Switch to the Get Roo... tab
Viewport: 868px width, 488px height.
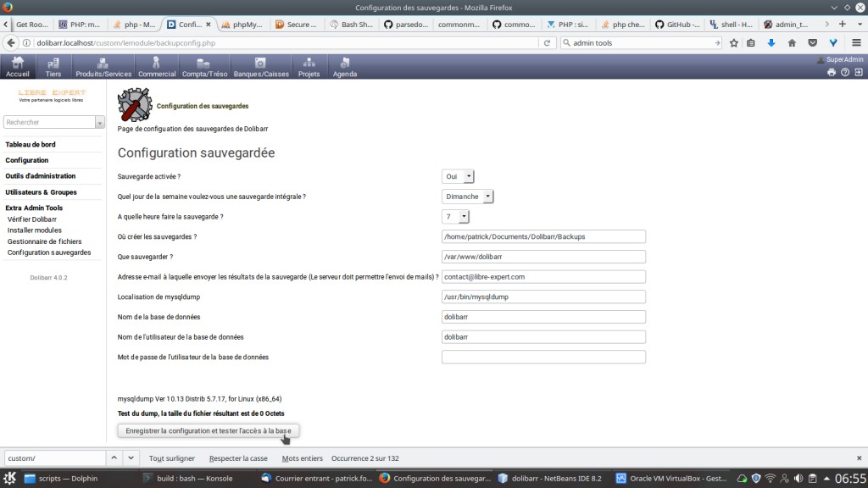(x=32, y=25)
